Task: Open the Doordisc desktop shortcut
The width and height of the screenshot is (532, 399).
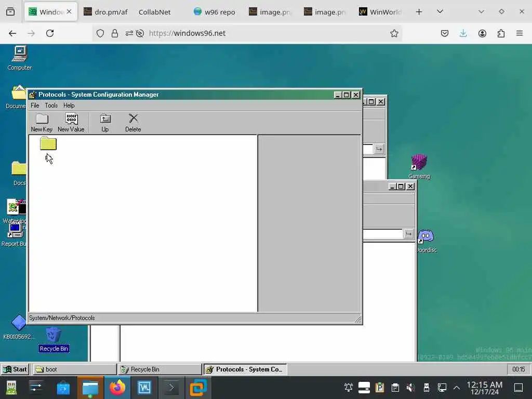Action: (x=426, y=241)
